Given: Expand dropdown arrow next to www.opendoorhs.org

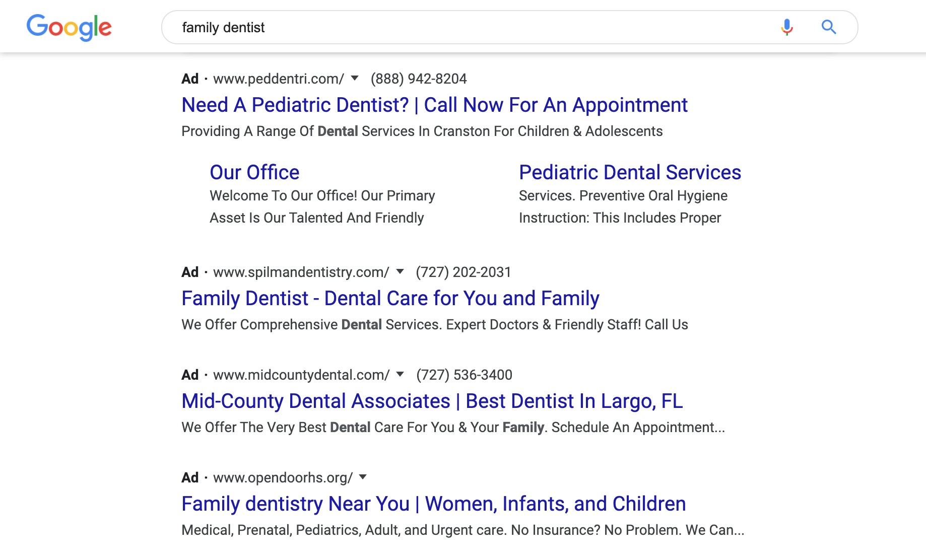Looking at the screenshot, I should pyautogui.click(x=363, y=477).
